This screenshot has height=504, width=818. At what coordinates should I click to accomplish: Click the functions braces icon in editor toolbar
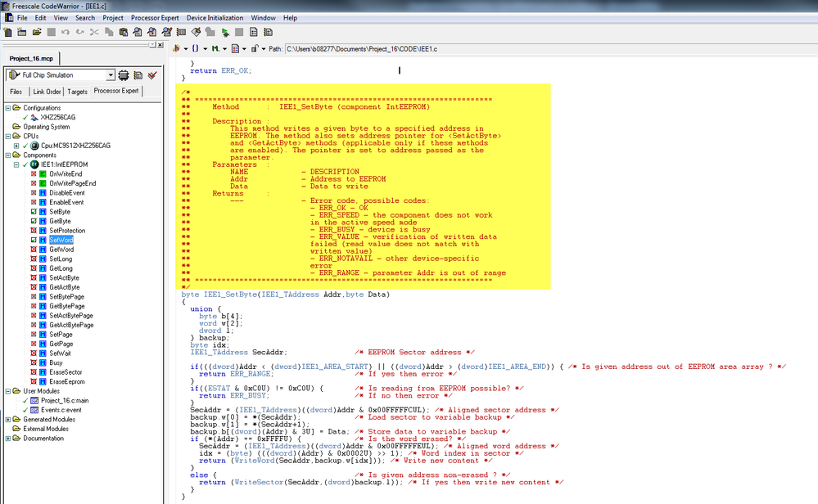point(195,48)
